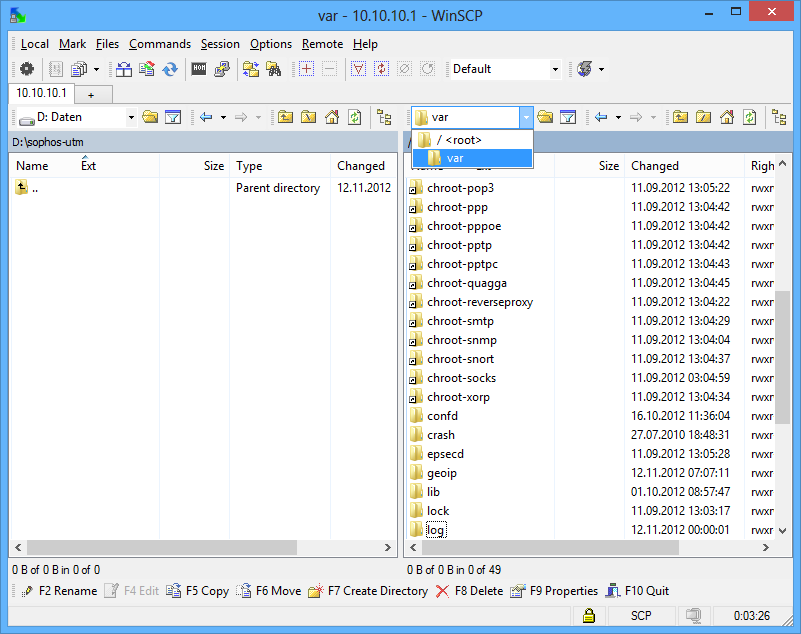
Task: Open the Remote menu
Action: (x=322, y=44)
